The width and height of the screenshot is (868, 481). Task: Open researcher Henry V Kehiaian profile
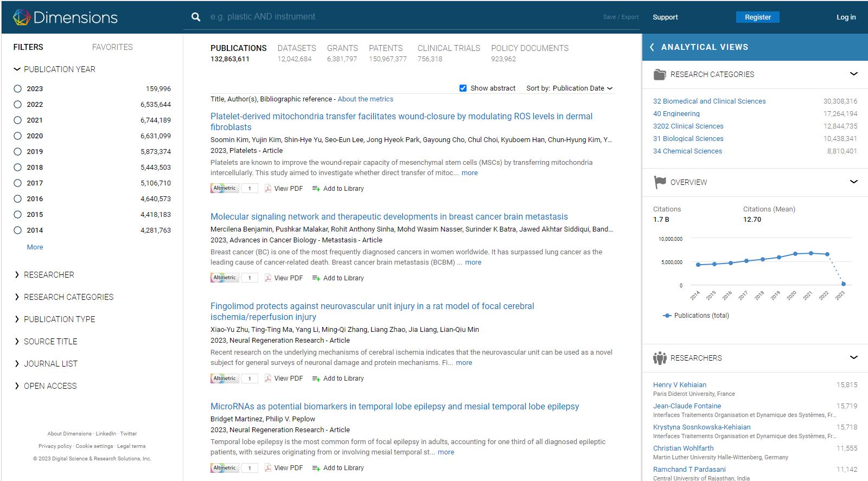point(679,385)
